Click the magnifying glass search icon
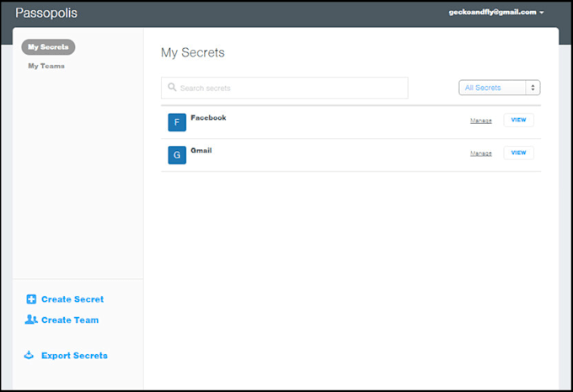The height and width of the screenshot is (392, 573). click(172, 88)
